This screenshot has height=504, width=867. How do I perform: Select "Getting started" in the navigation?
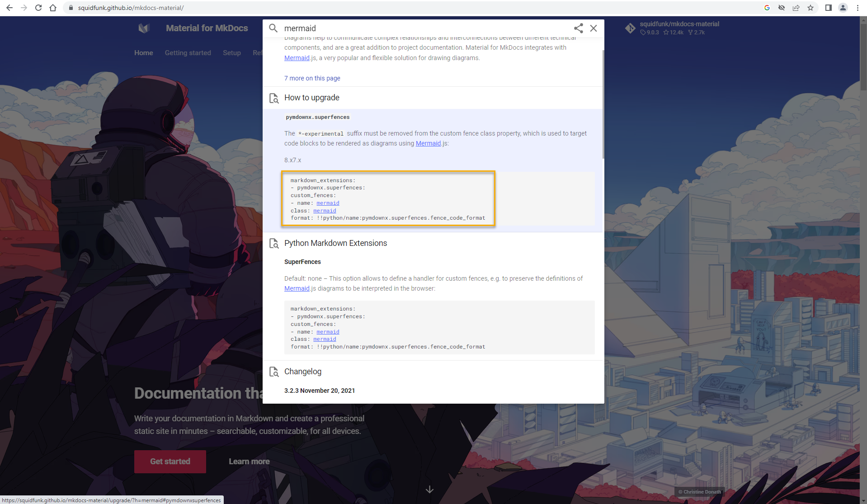(x=188, y=53)
